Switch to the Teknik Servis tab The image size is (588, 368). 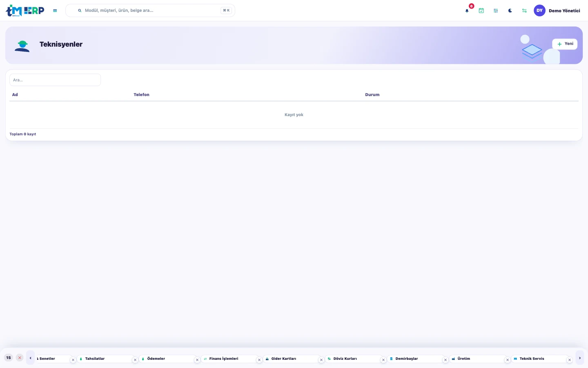click(x=540, y=359)
